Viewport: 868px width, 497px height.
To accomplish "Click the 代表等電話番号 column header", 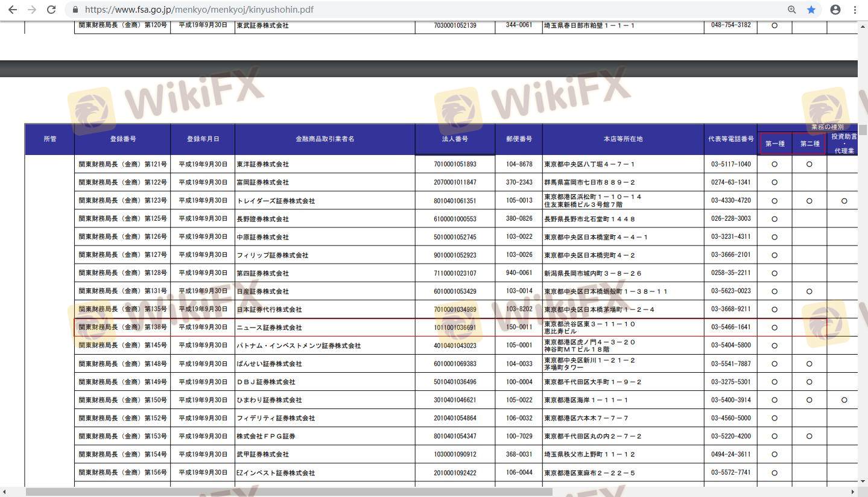I will tap(731, 139).
